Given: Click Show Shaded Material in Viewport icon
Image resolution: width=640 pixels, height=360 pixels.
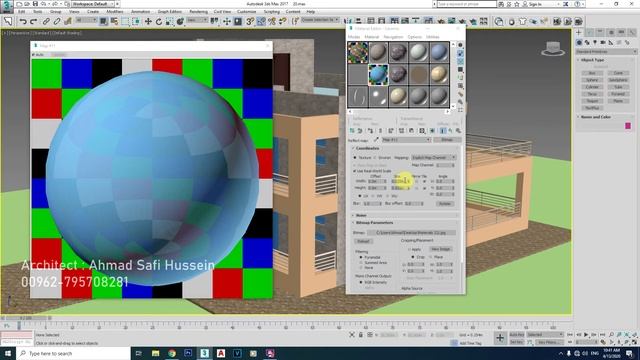Looking at the screenshot, I should [432, 131].
